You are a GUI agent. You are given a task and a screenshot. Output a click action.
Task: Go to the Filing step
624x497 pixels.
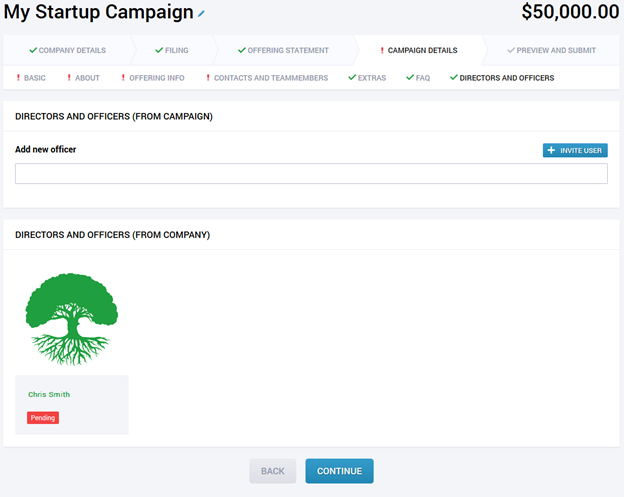(x=172, y=51)
